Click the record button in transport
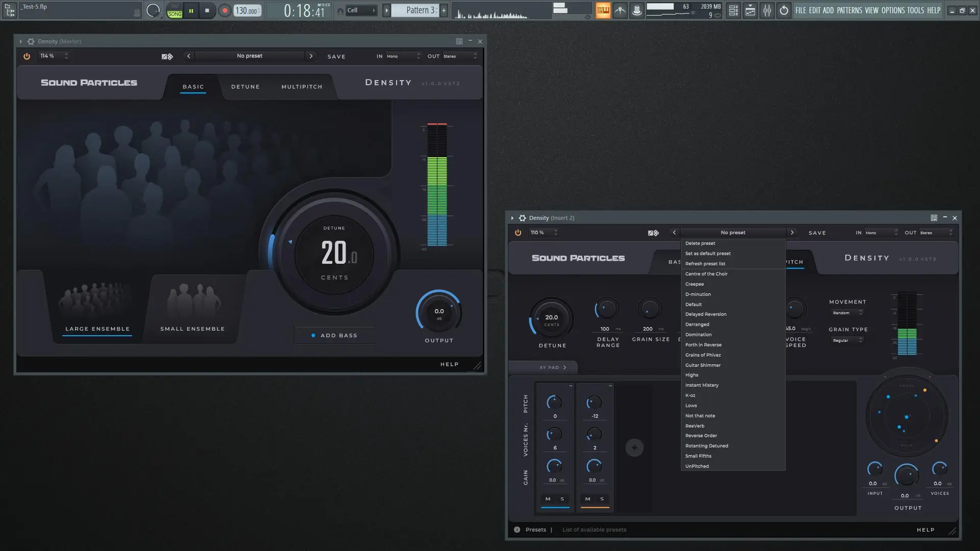The height and width of the screenshot is (551, 980). [x=225, y=10]
